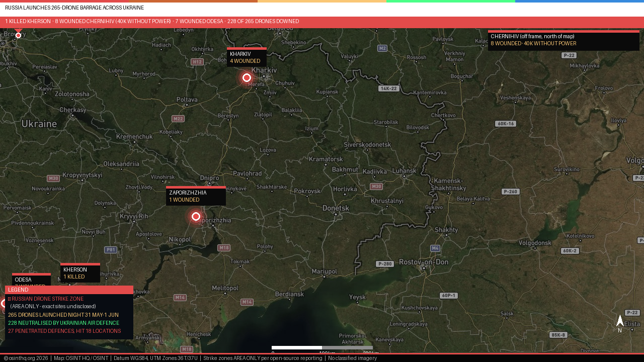This screenshot has height=362, width=644.
Task: Click the M30 shield near Kropyvnytskyi
Action: 53,178
